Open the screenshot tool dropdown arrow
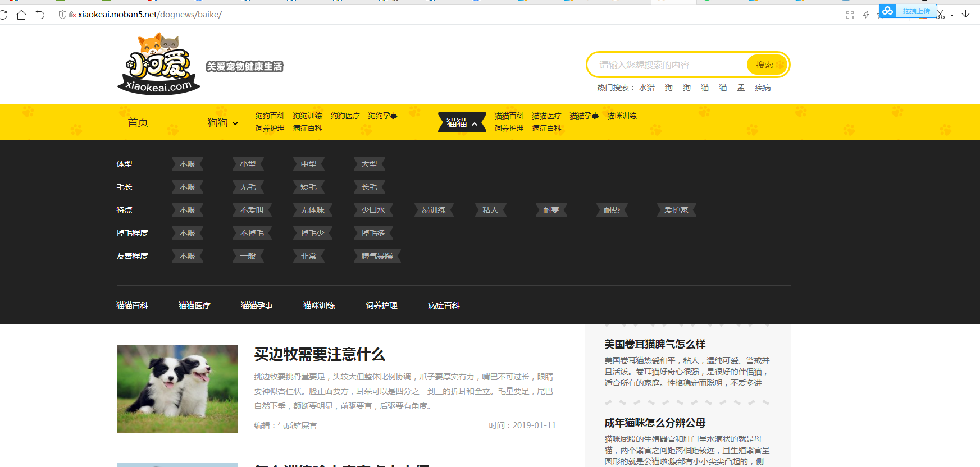The width and height of the screenshot is (980, 467). (x=952, y=15)
